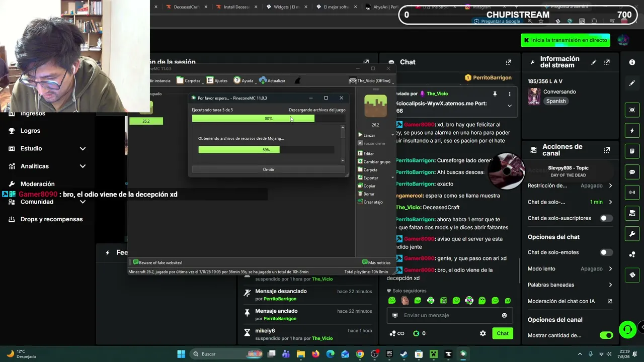The height and width of the screenshot is (362, 644).
Task: Click the 80% overall progress bar
Action: tap(269, 119)
